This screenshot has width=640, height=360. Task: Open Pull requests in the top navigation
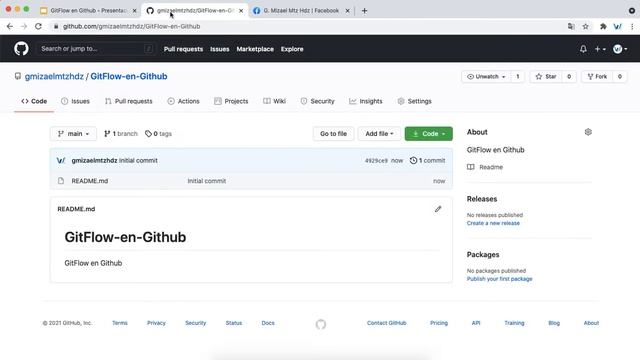pos(183,49)
